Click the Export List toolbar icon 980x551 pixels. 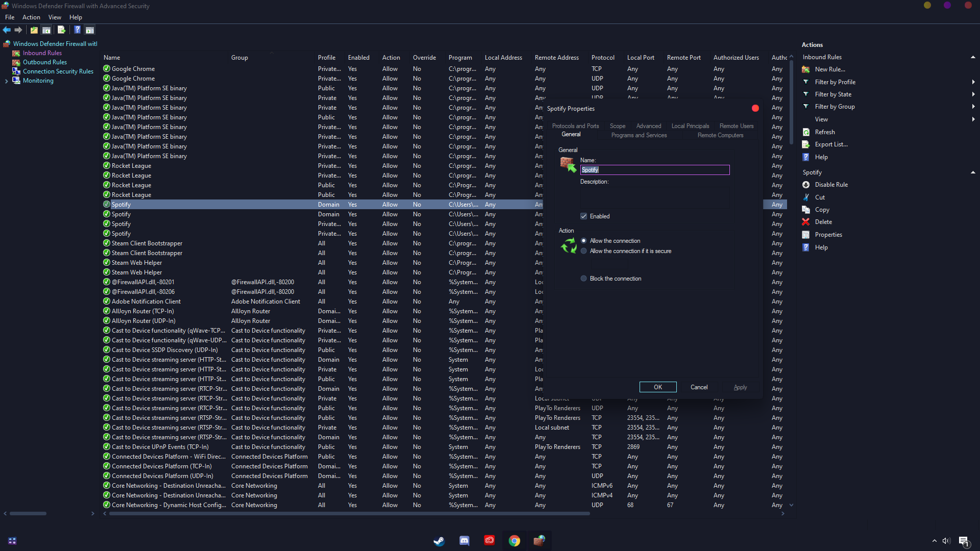tap(62, 30)
